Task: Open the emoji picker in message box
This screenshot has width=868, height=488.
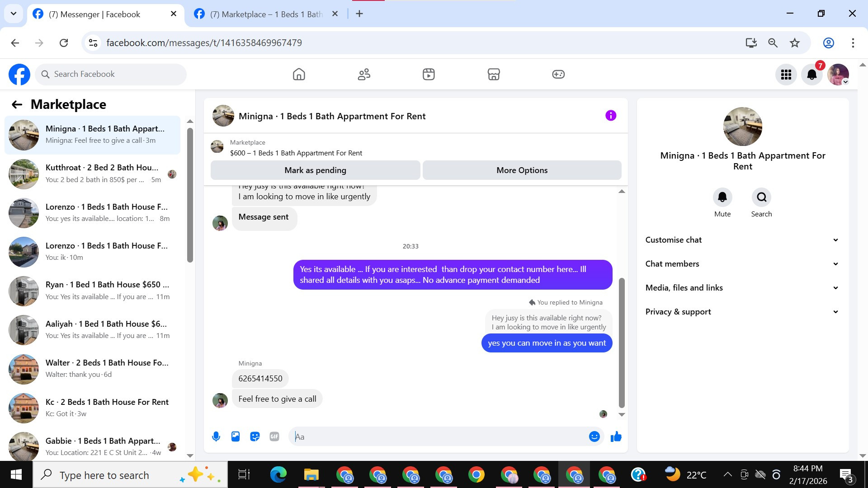Action: 594,436
